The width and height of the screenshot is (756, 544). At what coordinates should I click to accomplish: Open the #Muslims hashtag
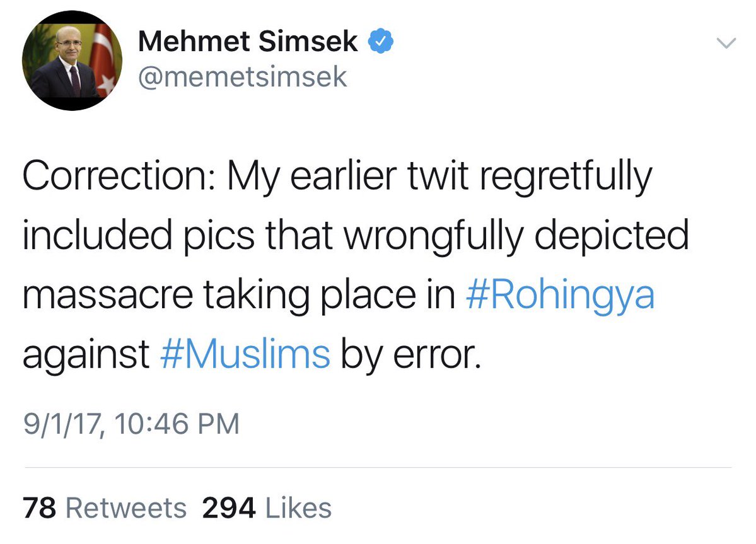[x=245, y=354]
